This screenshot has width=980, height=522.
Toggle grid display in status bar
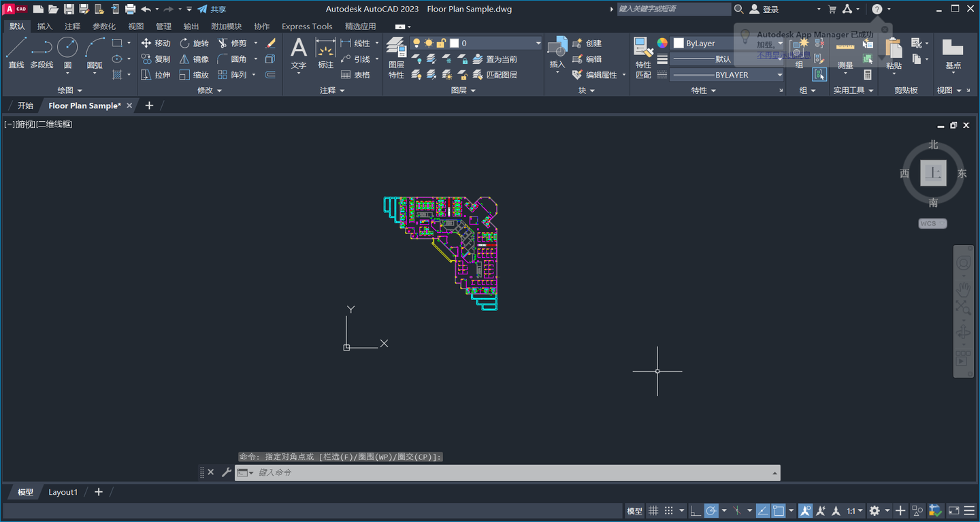652,510
